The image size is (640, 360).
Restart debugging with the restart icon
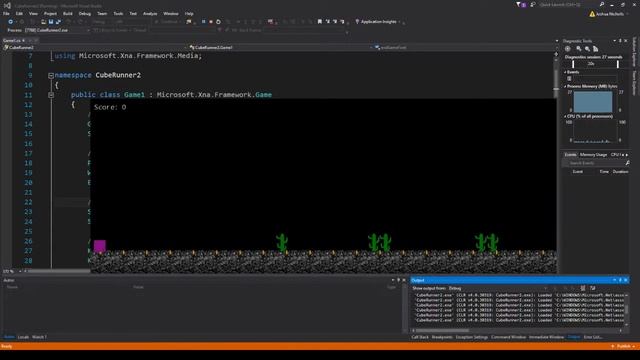[218, 22]
